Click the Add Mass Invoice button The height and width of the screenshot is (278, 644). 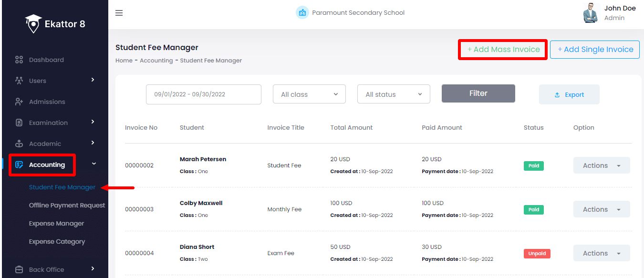tap(502, 49)
